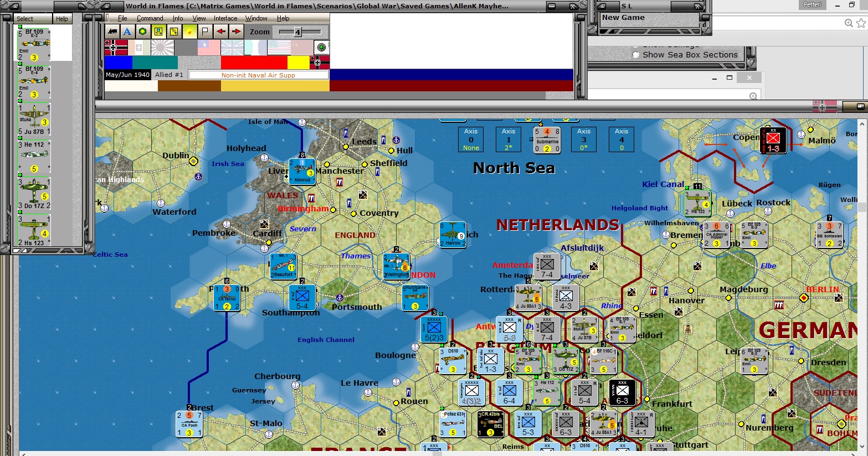Open the File menu
The width and height of the screenshot is (868, 456).
(x=122, y=18)
